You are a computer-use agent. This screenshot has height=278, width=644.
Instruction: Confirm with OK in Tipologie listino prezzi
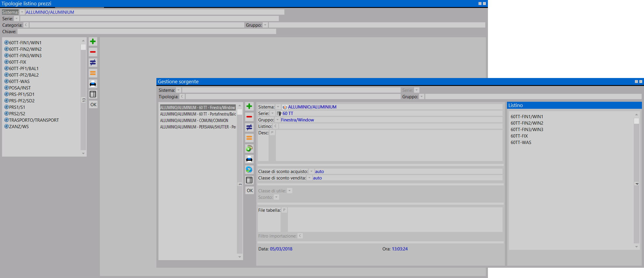pyautogui.click(x=93, y=105)
